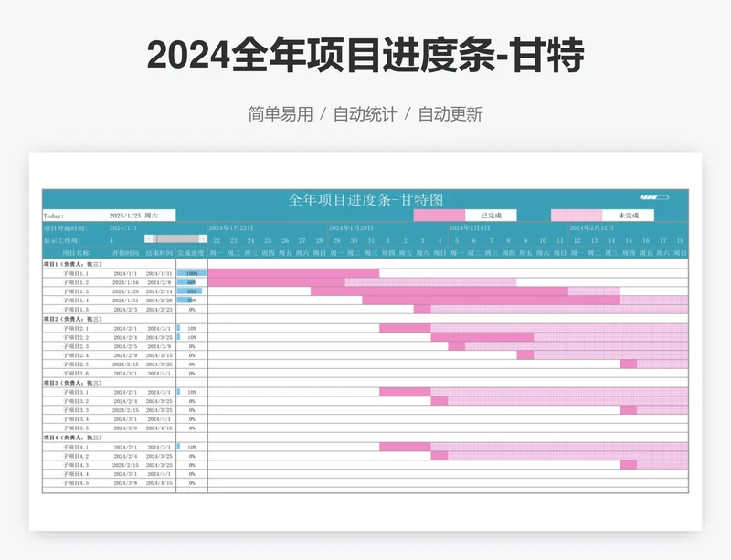Click the 2024年1月29日 week header
This screenshot has height=560, width=731.
coord(351,228)
